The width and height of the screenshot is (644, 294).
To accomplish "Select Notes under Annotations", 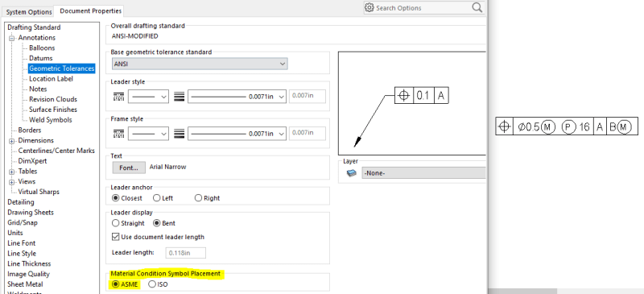I will (38, 89).
